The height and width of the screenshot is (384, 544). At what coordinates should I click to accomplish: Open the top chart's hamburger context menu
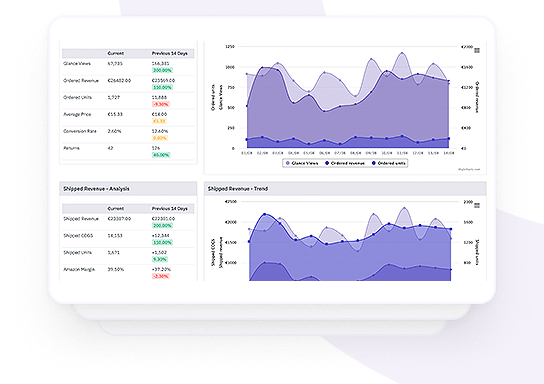477,51
